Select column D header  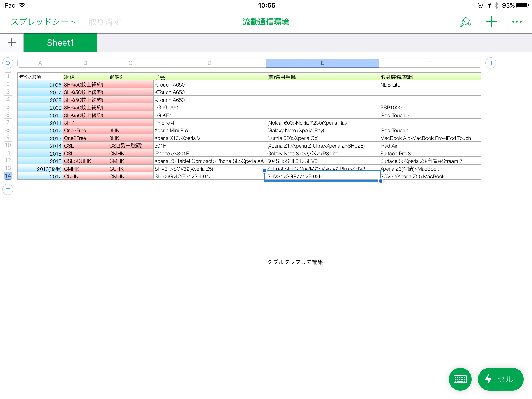209,63
